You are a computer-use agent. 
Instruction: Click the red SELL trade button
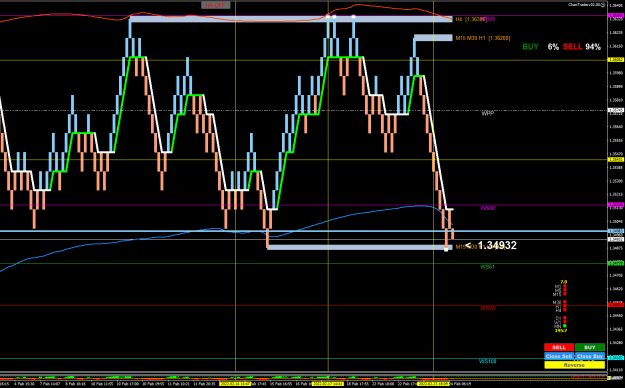click(559, 347)
